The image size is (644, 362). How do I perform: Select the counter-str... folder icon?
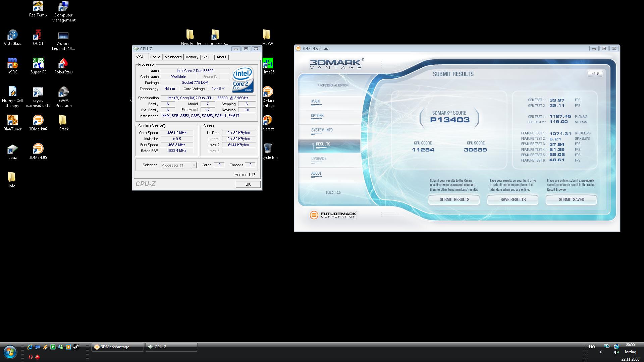pos(216,37)
